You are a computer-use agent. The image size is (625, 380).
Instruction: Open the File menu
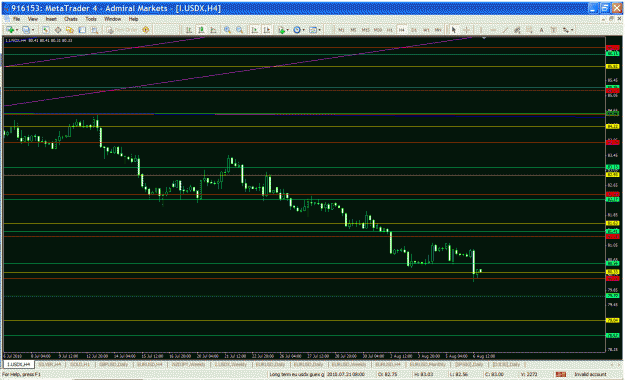click(x=16, y=19)
